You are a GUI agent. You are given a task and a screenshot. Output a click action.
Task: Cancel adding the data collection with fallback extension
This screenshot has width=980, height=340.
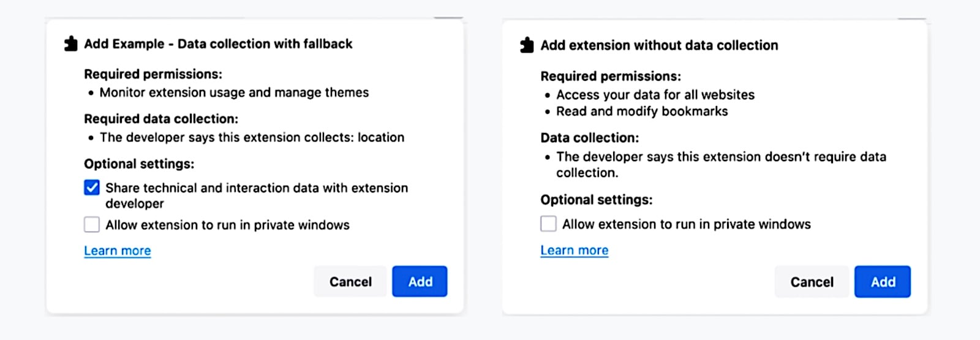point(350,282)
